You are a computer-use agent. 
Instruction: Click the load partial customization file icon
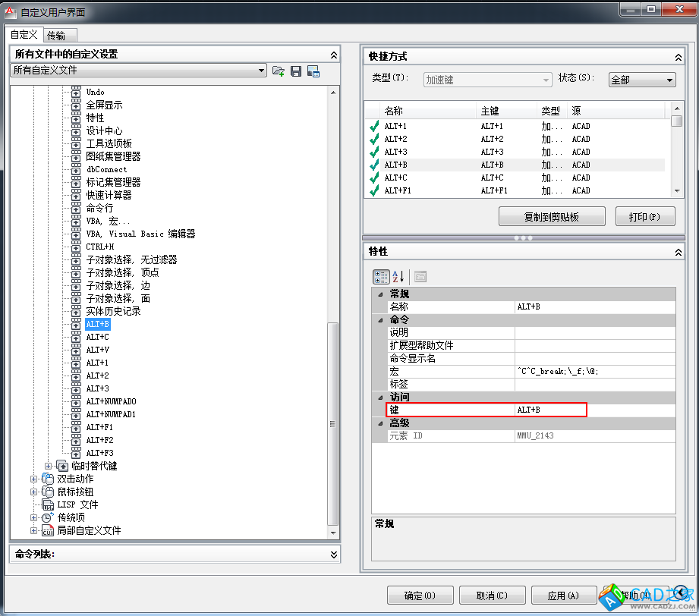point(279,71)
